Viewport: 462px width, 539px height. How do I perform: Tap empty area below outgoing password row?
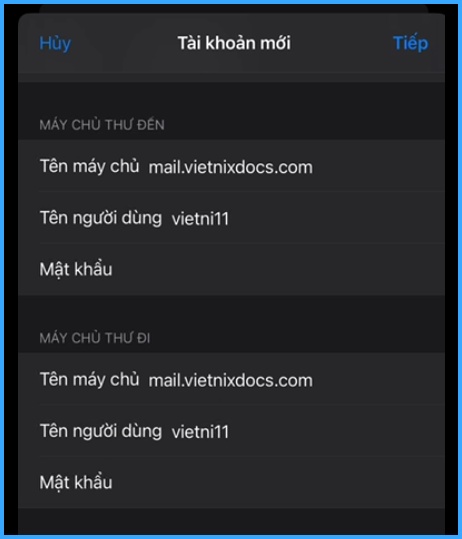click(x=231, y=521)
